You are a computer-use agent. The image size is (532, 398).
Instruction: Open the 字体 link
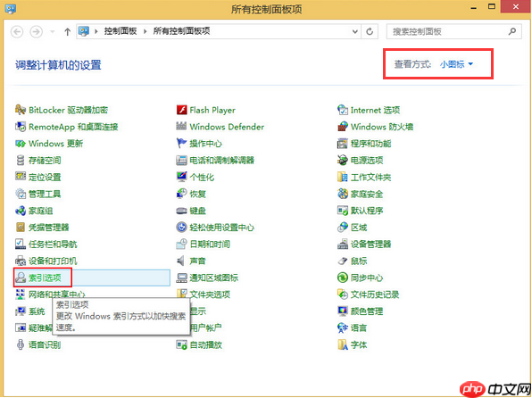[x=359, y=344]
